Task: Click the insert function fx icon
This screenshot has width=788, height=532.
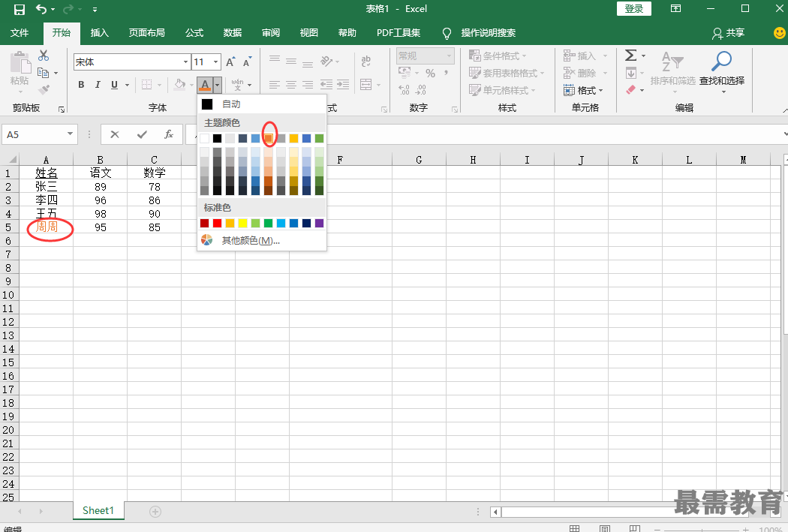Action: click(169, 134)
